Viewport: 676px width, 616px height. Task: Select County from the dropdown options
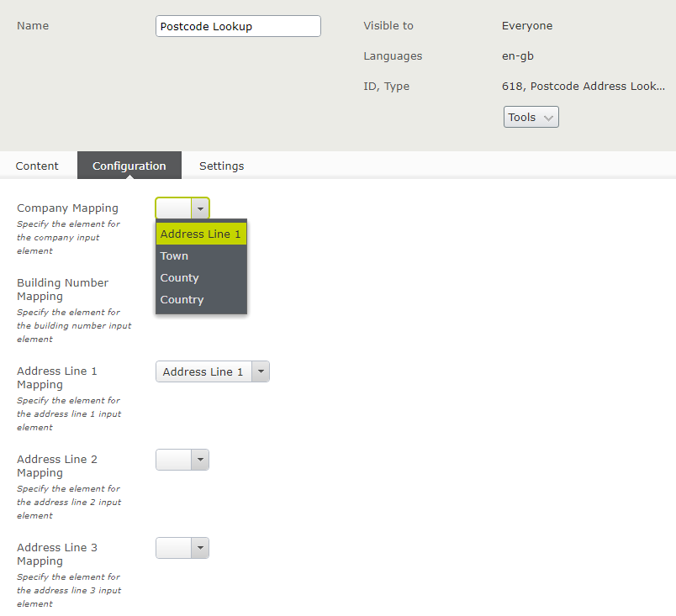pos(180,278)
